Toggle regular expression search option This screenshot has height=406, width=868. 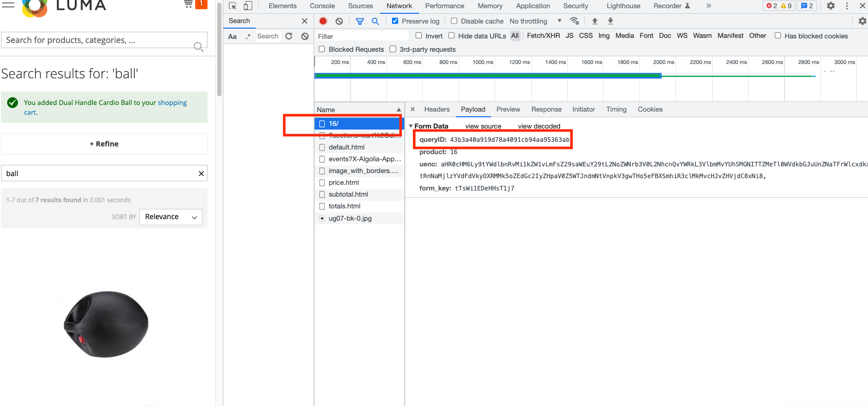click(x=248, y=36)
